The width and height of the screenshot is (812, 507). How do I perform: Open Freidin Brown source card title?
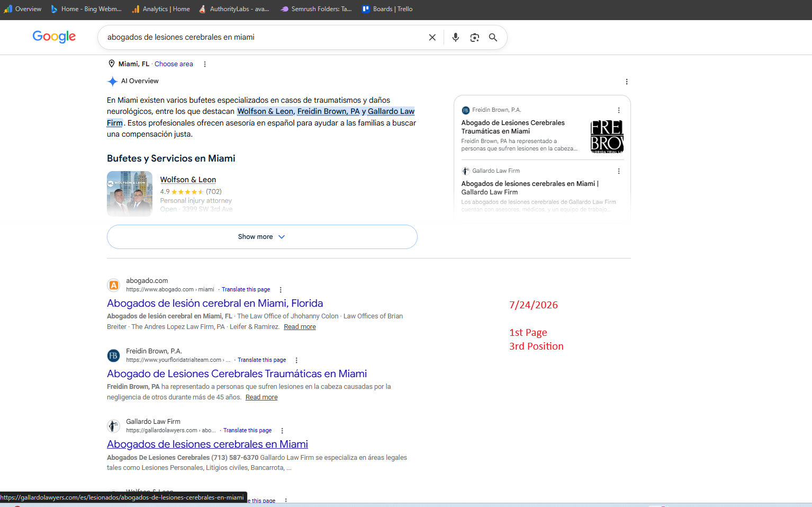click(513, 127)
